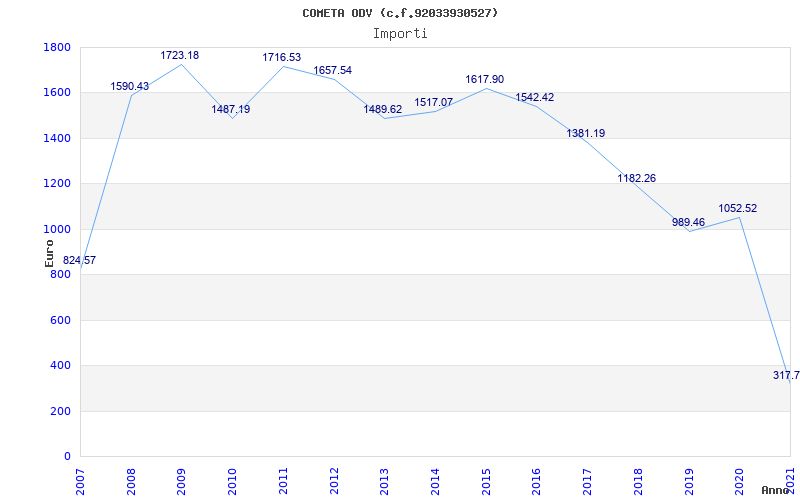Image resolution: width=800 pixels, height=500 pixels.
Task: Click the 1800 y-axis tick label
Action: (57, 48)
